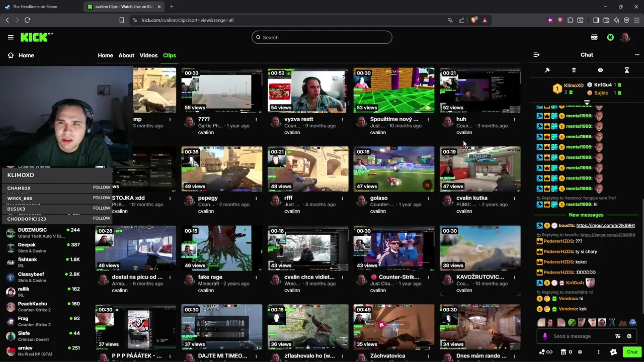Open the Brave Wallet icon
Screen dimensions: 644x362
pos(606,20)
